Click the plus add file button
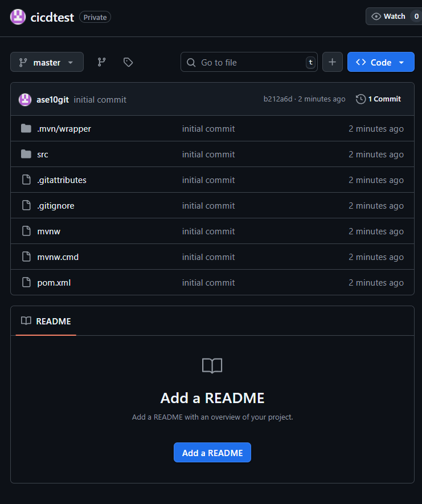The height and width of the screenshot is (504, 422). point(333,62)
